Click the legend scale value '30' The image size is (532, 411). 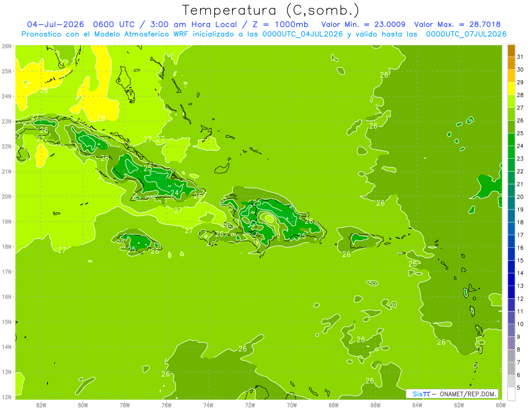click(x=520, y=70)
